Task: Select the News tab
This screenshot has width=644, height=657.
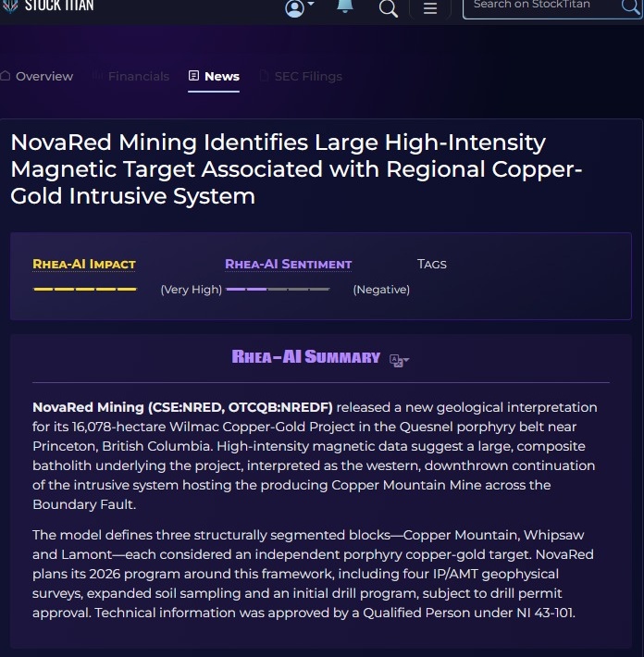Action: click(x=214, y=76)
